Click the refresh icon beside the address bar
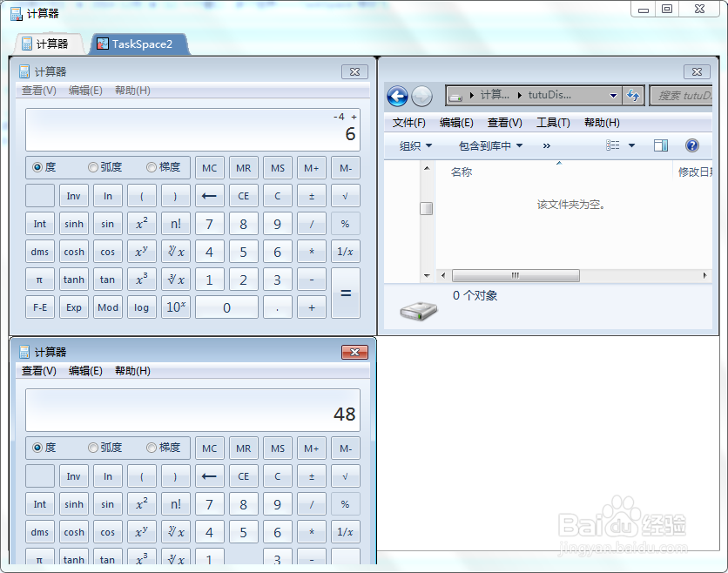This screenshot has height=573, width=728. pos(632,96)
